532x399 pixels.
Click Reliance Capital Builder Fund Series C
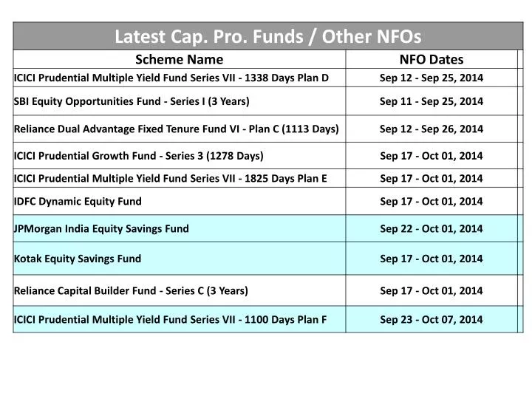(131, 290)
